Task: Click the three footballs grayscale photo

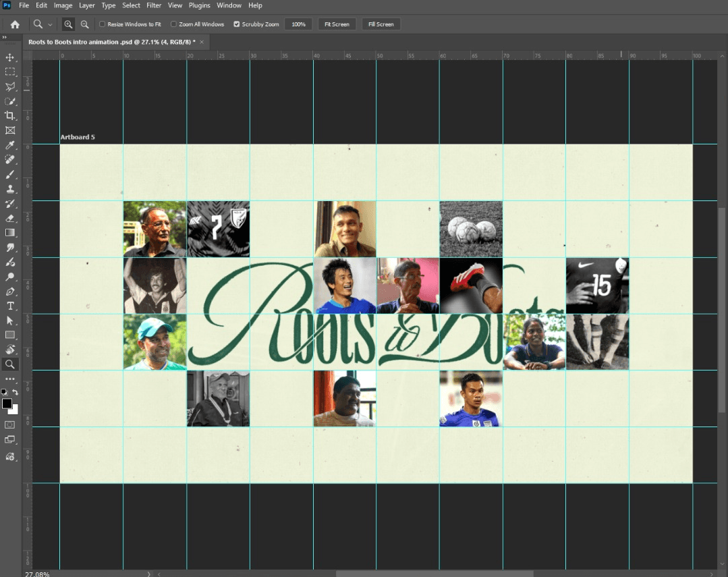Action: (471, 229)
